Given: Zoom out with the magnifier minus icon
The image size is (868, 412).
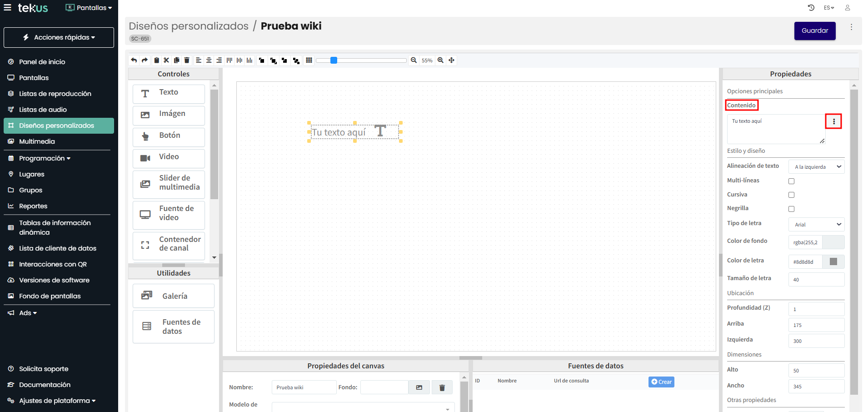Looking at the screenshot, I should 414,60.
